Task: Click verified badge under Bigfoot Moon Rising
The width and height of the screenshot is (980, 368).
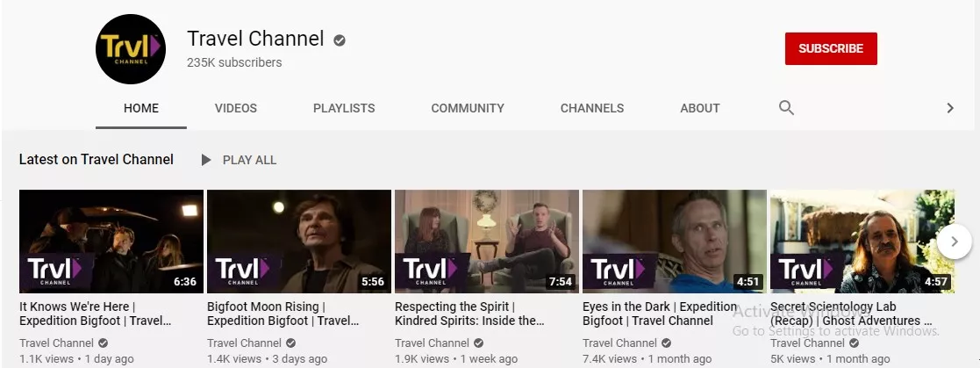Action: [290, 343]
